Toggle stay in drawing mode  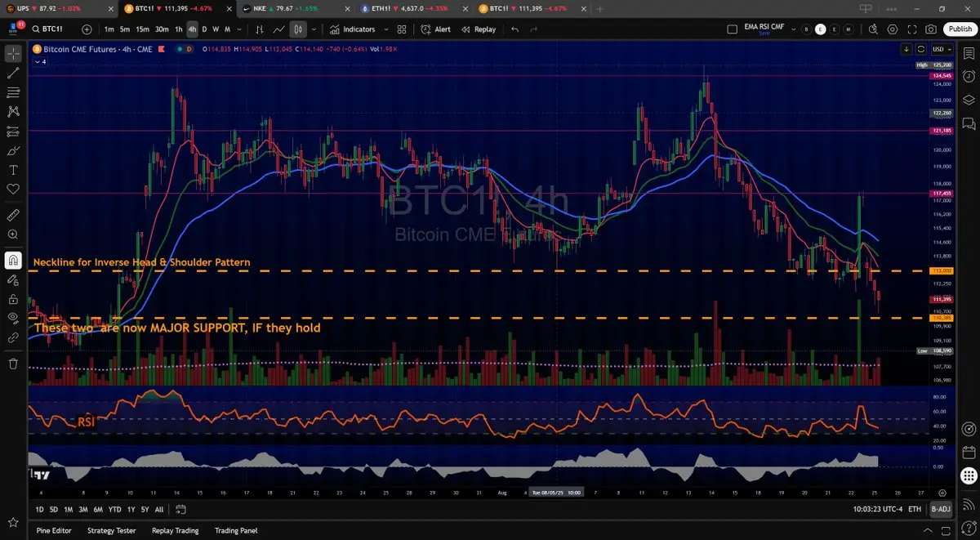(13, 279)
